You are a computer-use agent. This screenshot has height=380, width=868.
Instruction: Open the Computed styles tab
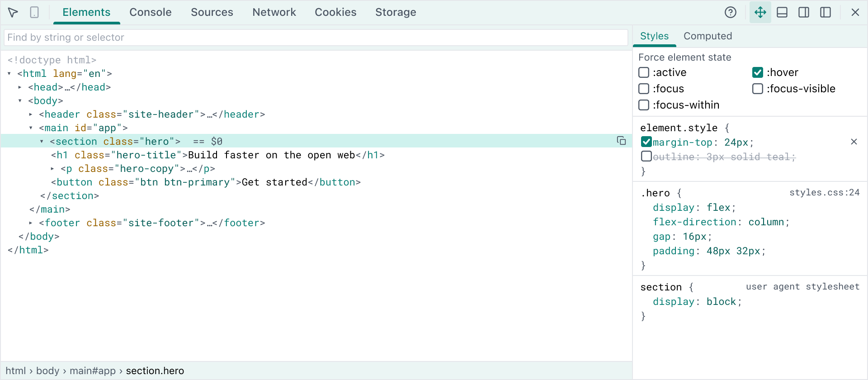(x=708, y=36)
